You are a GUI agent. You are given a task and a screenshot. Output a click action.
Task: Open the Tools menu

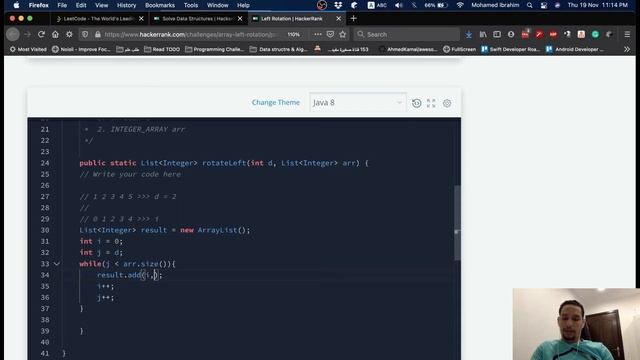[x=191, y=5]
